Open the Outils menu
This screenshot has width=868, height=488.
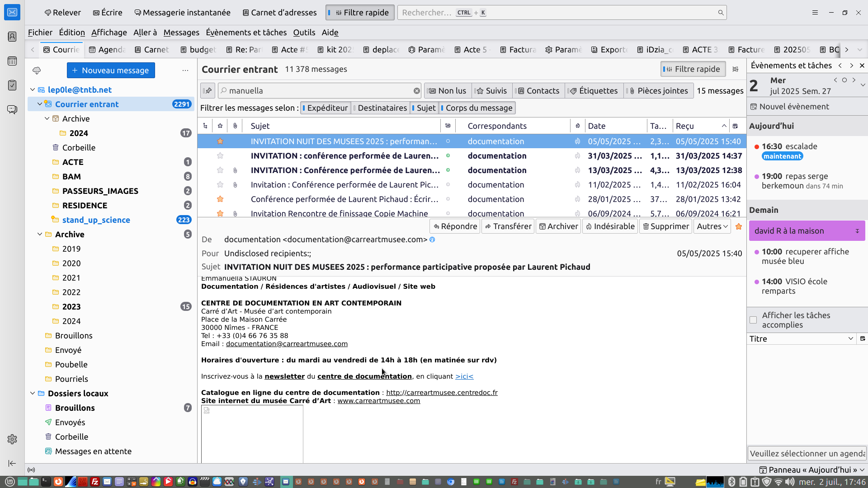pos(304,33)
